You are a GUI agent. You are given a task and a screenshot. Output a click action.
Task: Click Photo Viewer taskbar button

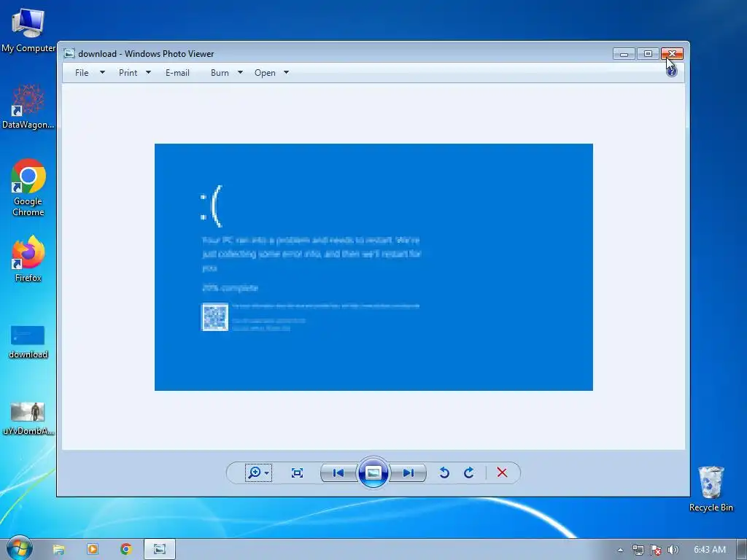tap(160, 550)
